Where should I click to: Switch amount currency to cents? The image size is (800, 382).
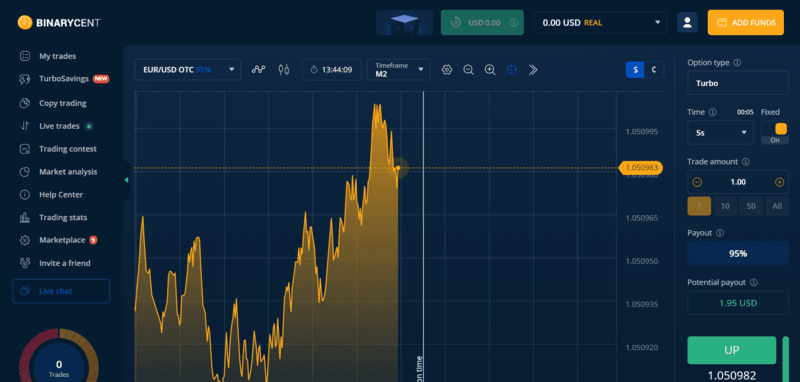(x=655, y=70)
